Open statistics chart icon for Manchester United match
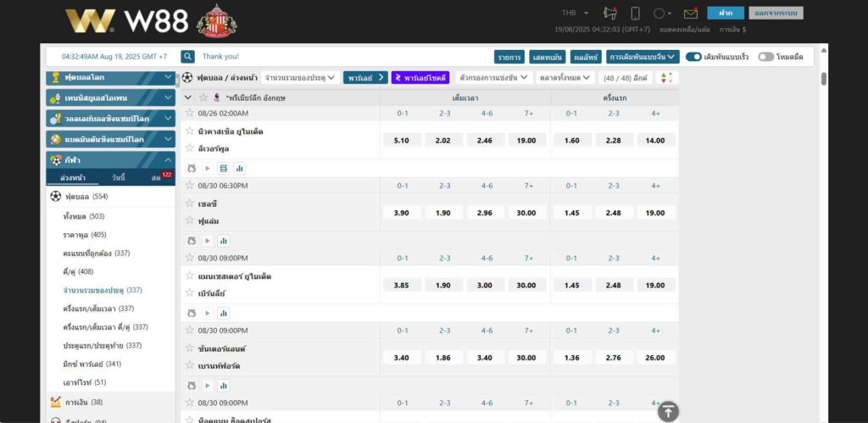Image resolution: width=868 pixels, height=423 pixels. (x=224, y=314)
